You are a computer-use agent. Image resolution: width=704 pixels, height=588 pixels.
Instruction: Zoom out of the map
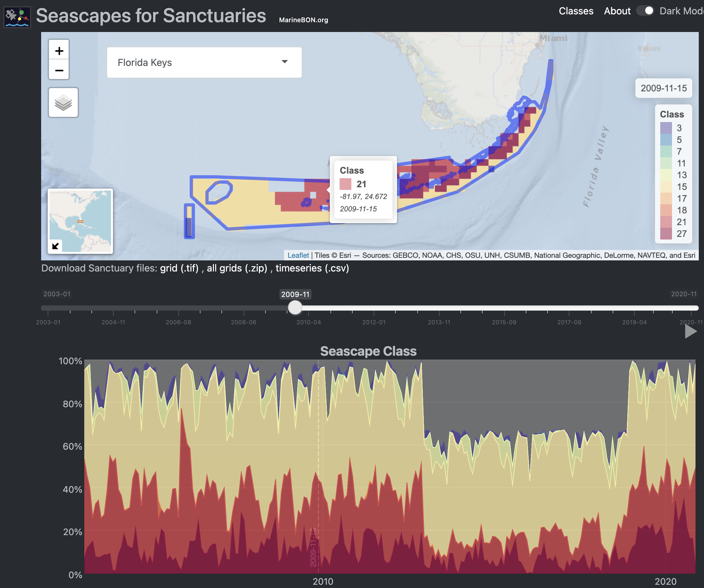pos(59,70)
